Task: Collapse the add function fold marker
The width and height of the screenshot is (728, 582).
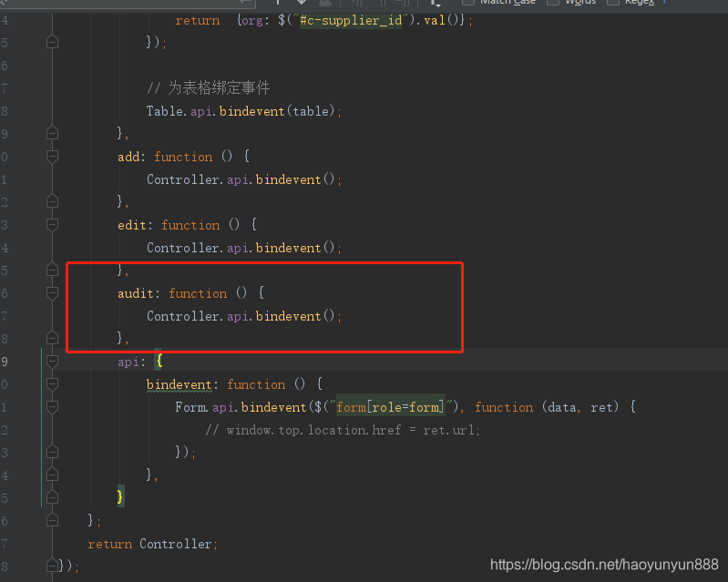Action: point(52,157)
